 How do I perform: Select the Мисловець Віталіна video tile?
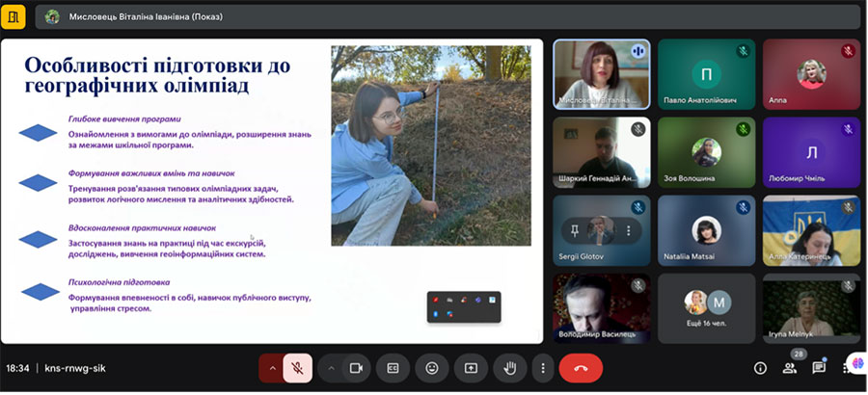[602, 74]
